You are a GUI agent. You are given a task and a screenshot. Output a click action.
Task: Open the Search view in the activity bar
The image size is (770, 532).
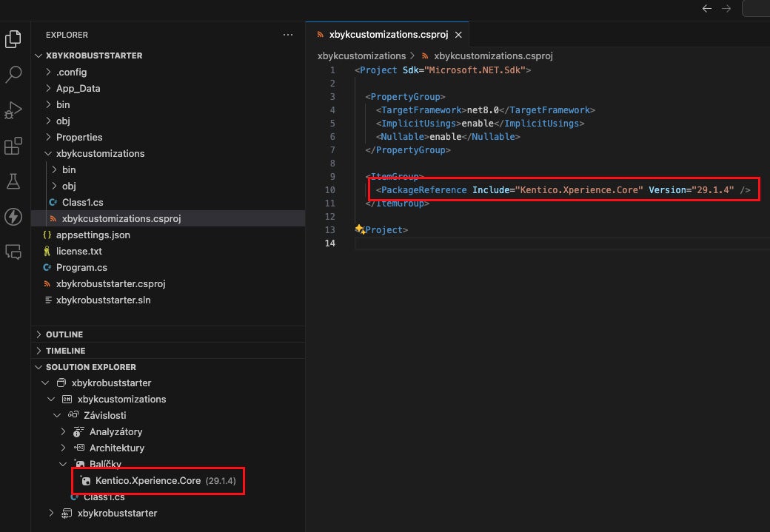[x=13, y=74]
